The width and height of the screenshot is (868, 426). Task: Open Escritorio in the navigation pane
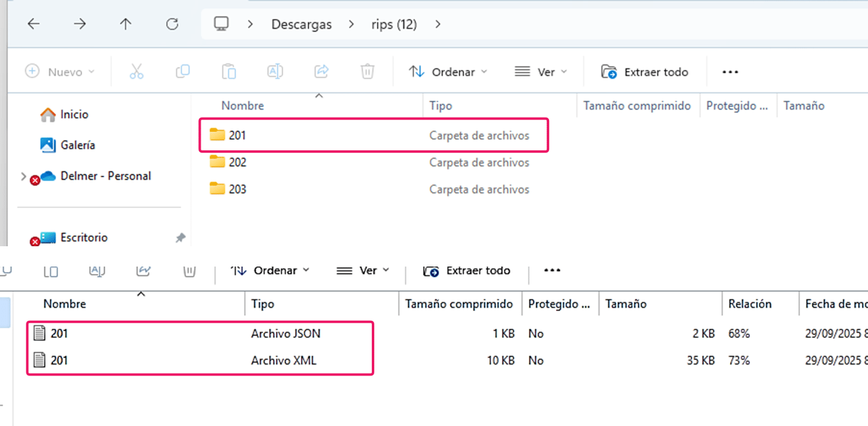[74, 238]
